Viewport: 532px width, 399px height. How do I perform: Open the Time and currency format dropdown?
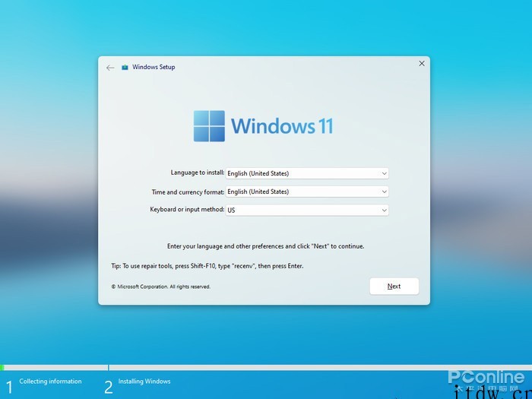pos(307,192)
